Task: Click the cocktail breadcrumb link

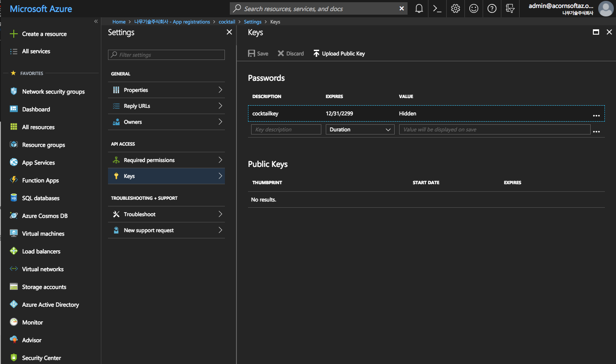Action: coord(227,22)
